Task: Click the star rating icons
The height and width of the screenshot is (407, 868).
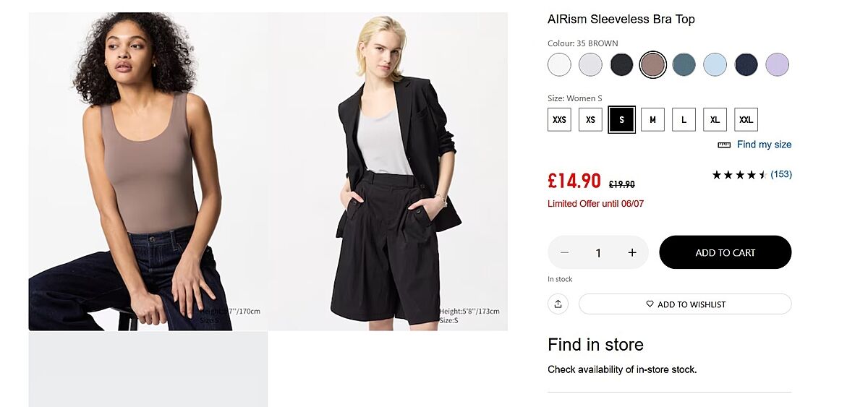Action: click(739, 174)
